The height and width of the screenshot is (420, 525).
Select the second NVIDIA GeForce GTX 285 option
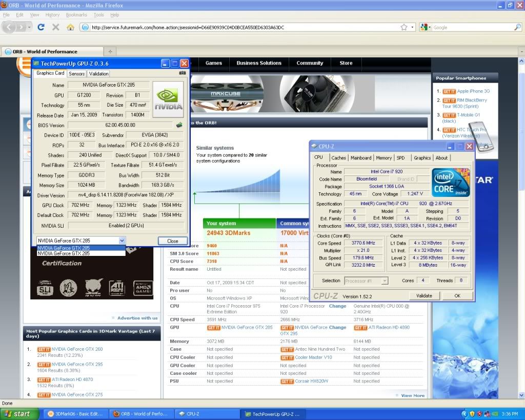80,253
